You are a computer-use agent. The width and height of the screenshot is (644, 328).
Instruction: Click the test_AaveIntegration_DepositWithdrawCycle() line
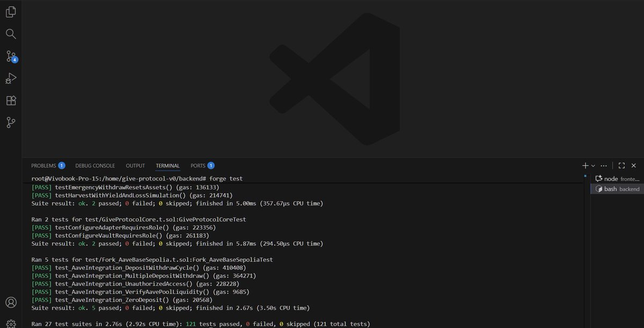pos(138,267)
